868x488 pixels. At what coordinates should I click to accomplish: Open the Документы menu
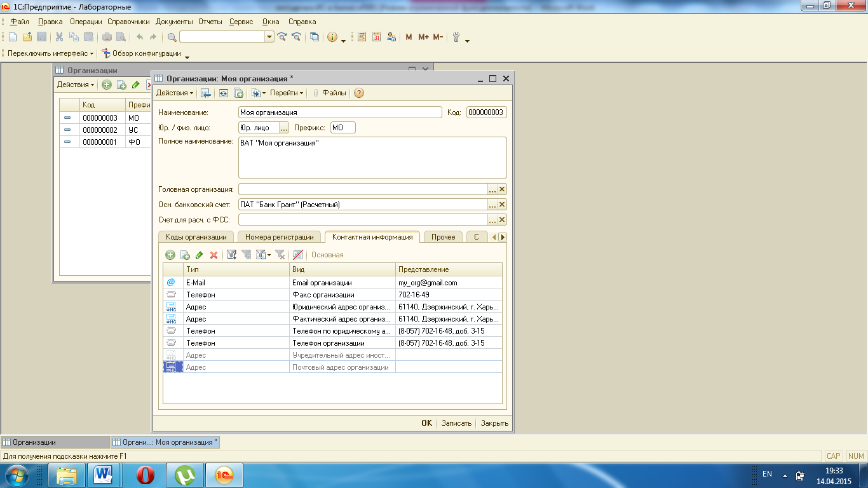pos(174,22)
